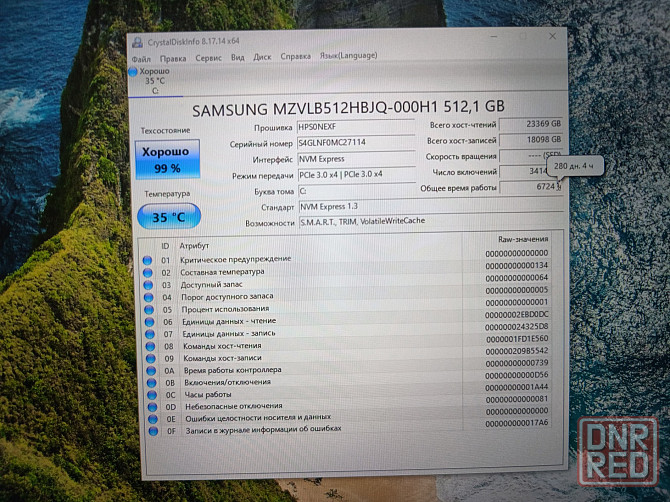Open the Диск menu
The image size is (670, 502).
(x=262, y=57)
